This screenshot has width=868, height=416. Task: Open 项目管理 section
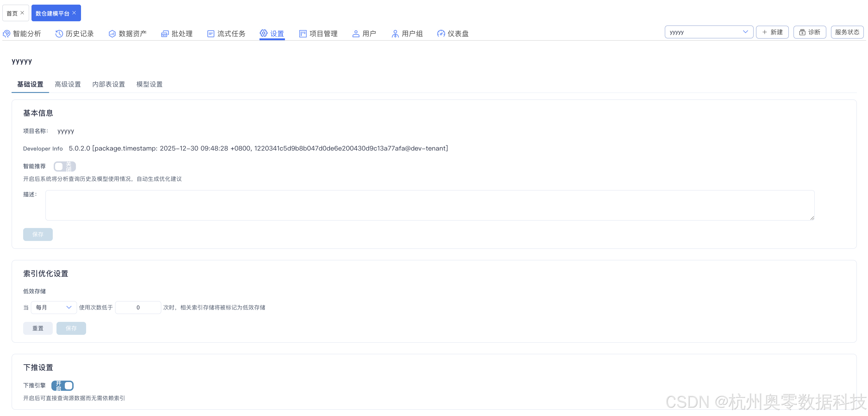pyautogui.click(x=324, y=34)
